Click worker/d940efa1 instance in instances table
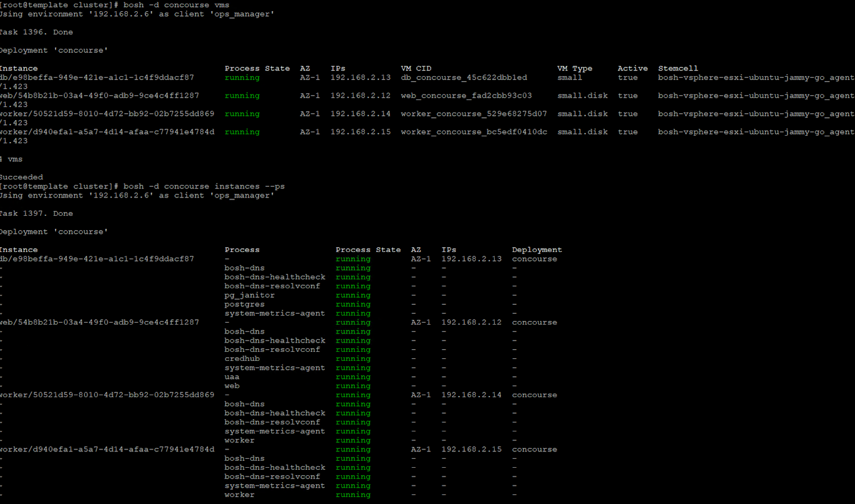 coord(107,450)
